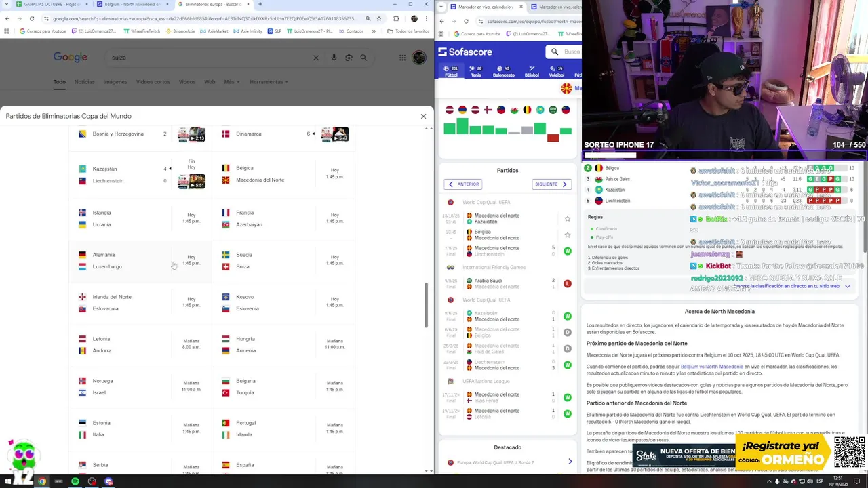Image resolution: width=868 pixels, height=488 pixels.
Task: Open the new tab button
Action: pos(260,4)
